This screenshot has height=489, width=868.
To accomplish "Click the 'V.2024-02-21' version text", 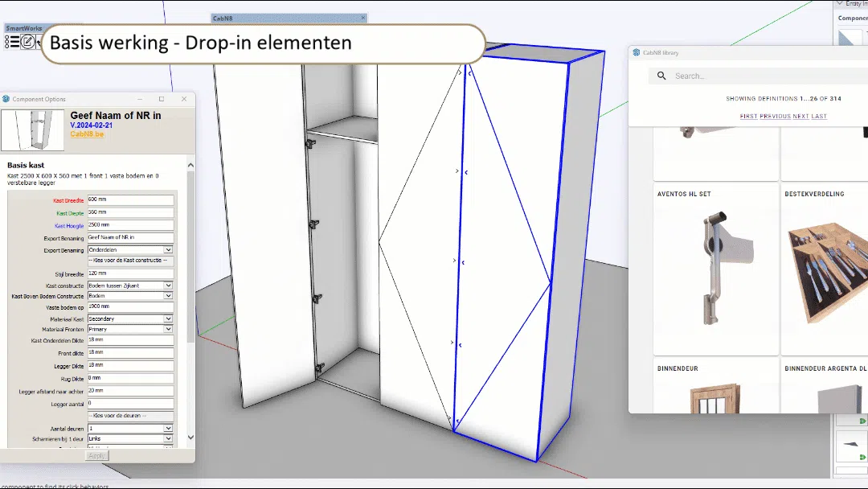I will coord(92,125).
